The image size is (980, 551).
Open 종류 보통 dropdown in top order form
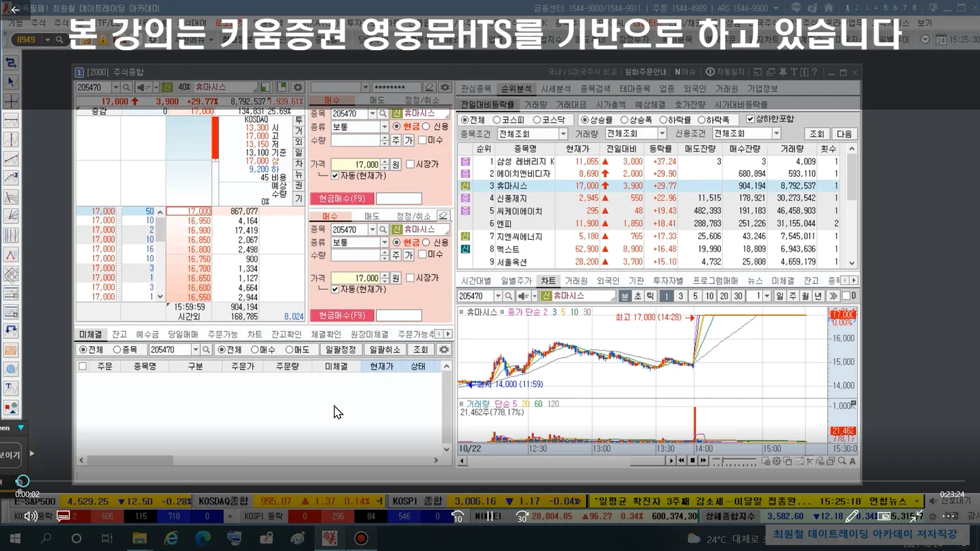(384, 127)
